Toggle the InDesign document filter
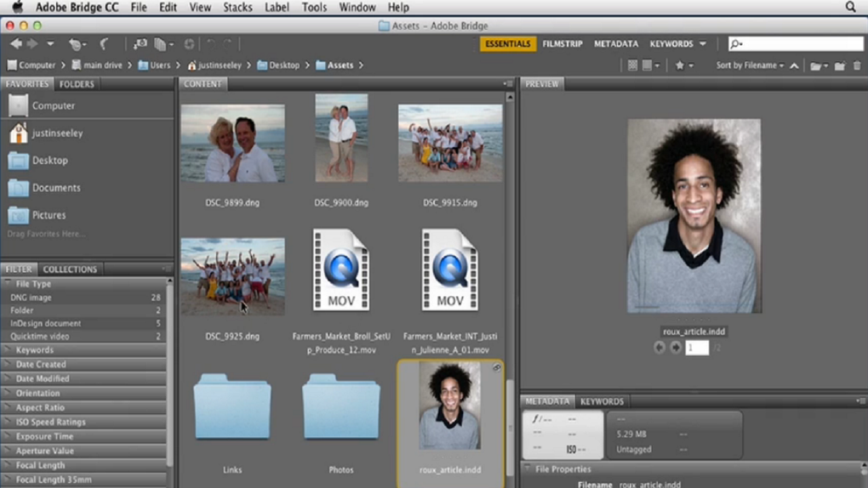Viewport: 868px width, 488px height. (x=46, y=323)
